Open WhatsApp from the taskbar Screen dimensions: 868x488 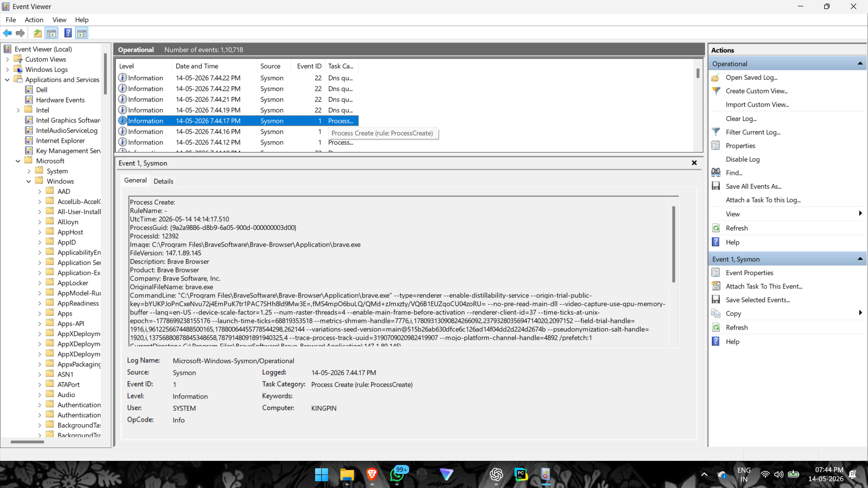tap(397, 474)
